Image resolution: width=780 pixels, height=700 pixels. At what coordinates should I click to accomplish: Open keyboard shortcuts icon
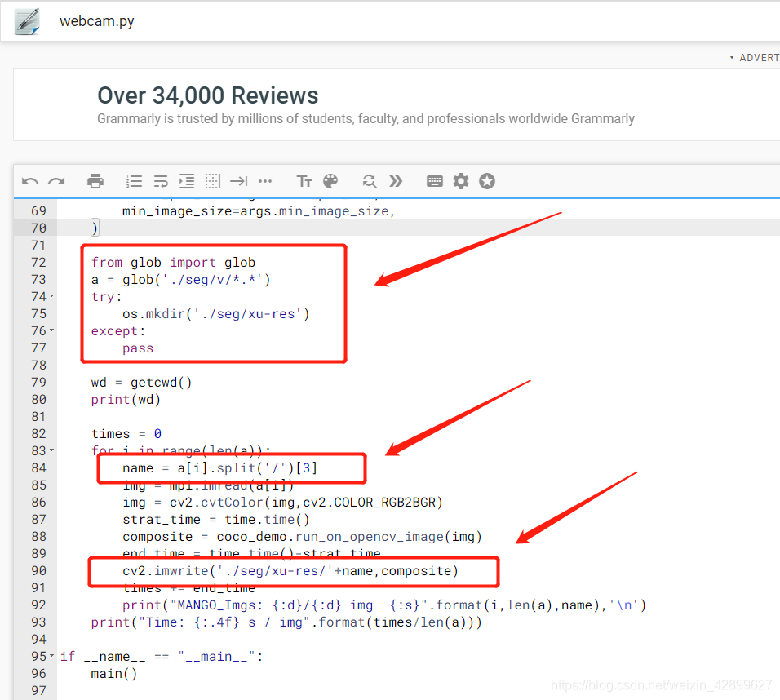tap(435, 181)
